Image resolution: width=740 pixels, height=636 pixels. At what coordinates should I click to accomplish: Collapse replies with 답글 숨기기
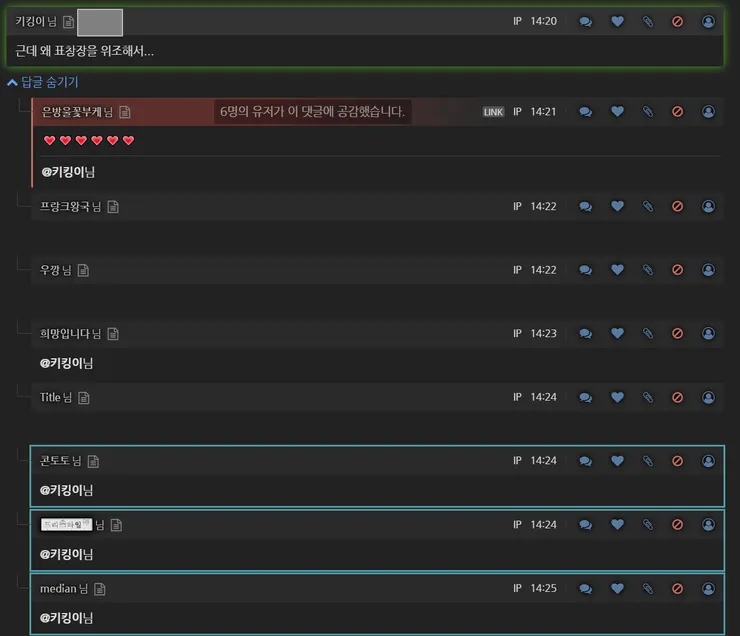(43, 82)
